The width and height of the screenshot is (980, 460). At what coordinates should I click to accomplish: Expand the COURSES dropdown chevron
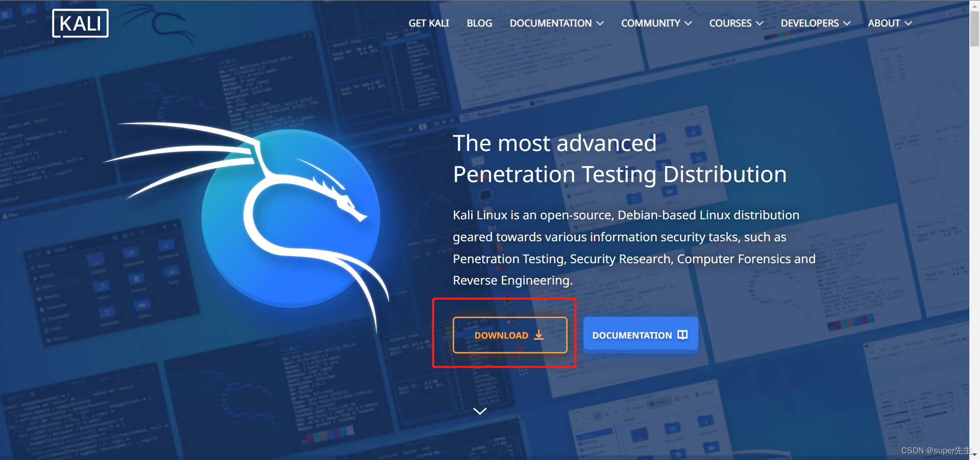[759, 23]
